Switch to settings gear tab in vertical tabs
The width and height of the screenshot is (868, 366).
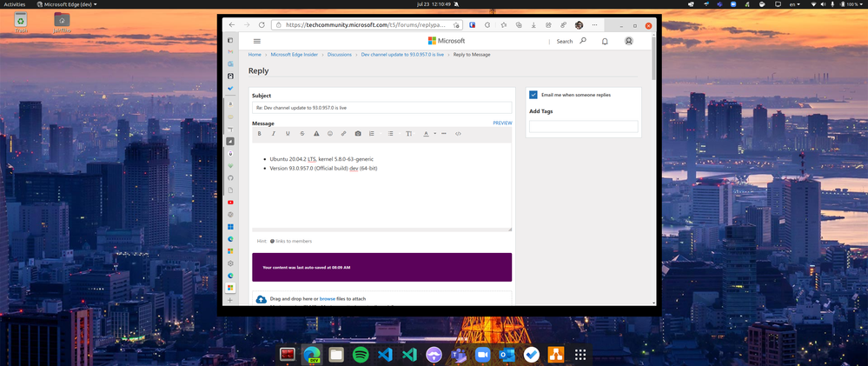tap(231, 263)
